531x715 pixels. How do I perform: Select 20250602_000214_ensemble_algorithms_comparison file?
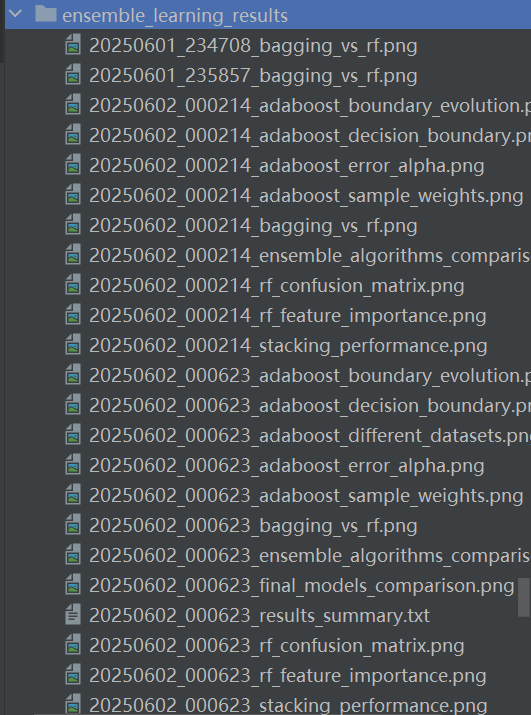(x=310, y=256)
